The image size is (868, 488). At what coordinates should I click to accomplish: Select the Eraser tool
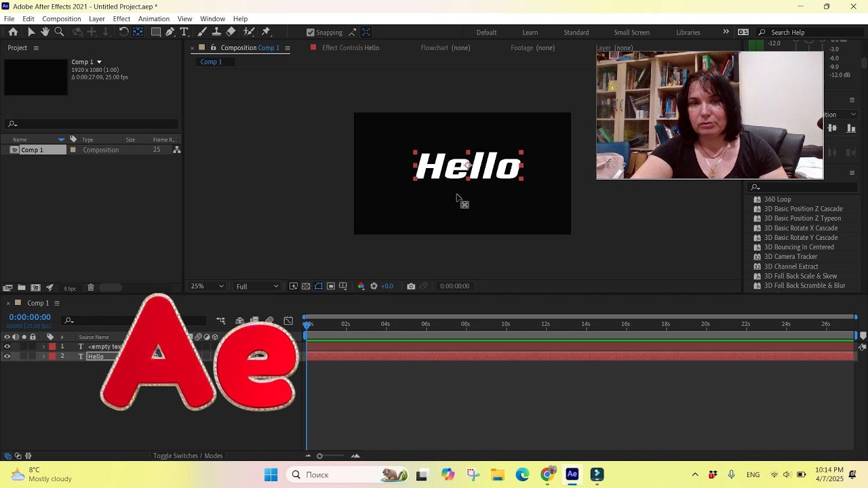(231, 32)
